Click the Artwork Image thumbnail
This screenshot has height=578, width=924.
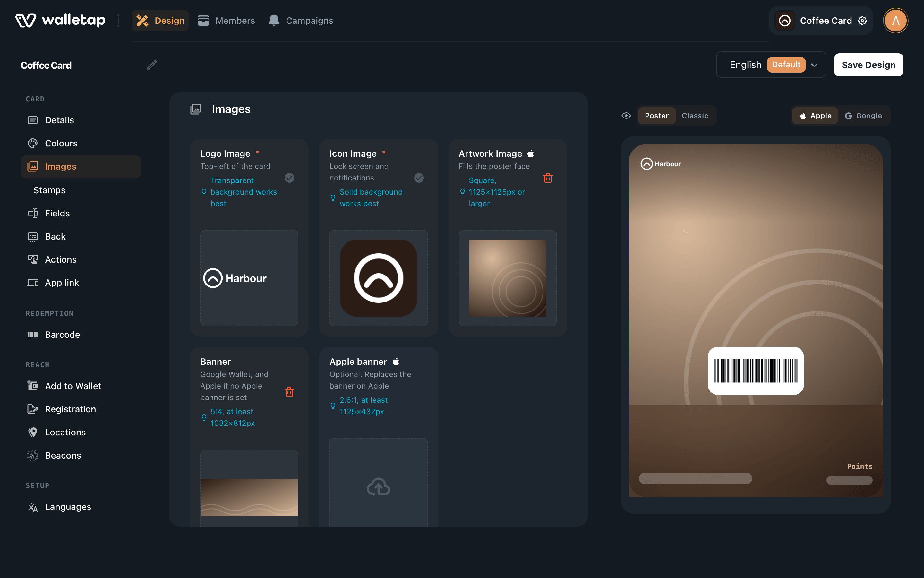(x=508, y=278)
